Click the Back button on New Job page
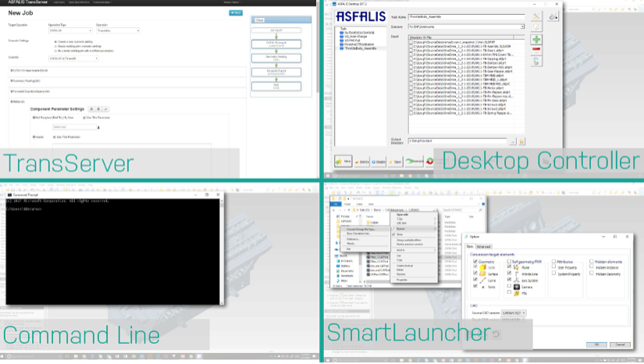 point(235,12)
